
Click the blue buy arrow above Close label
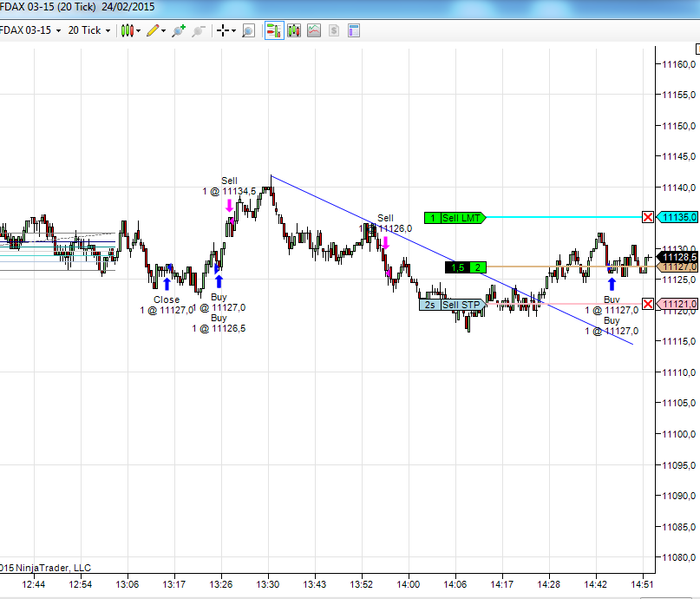[x=167, y=284]
